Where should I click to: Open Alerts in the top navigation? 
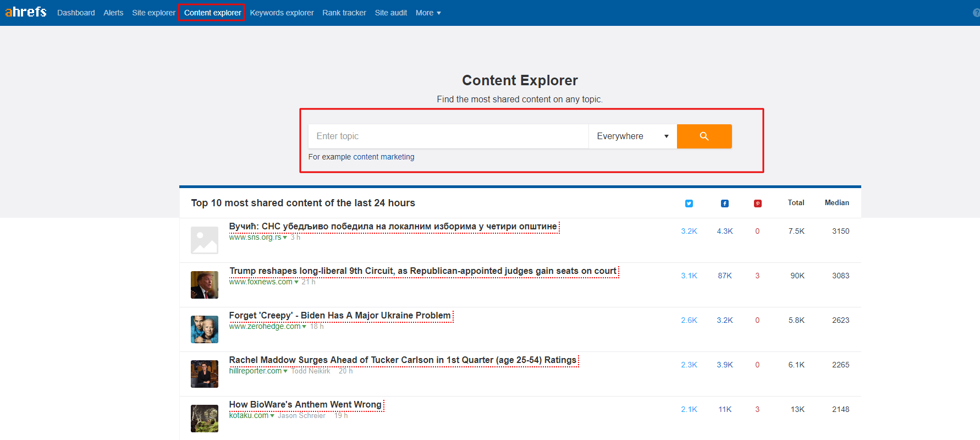[113, 13]
